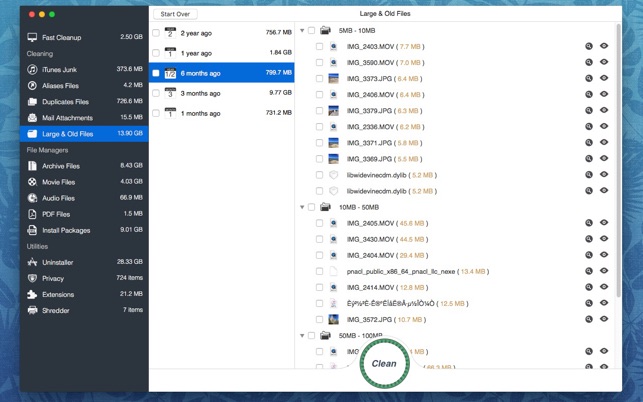Viewport: 643px width, 402px height.
Task: Collapse the 10MB - 50MB group
Action: click(302, 207)
